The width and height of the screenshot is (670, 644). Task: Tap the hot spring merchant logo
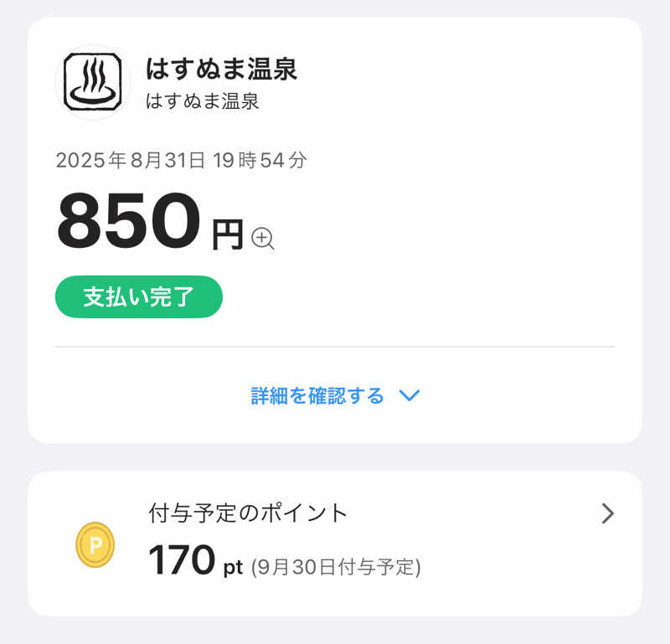[x=93, y=82]
